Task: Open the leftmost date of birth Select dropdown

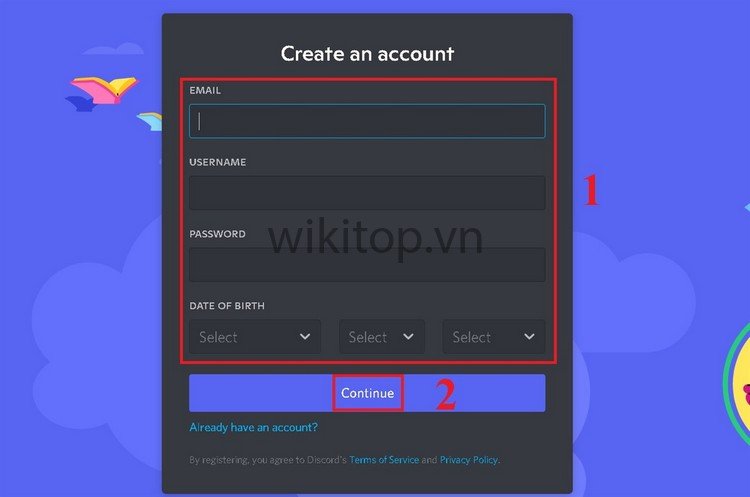Action: point(255,337)
